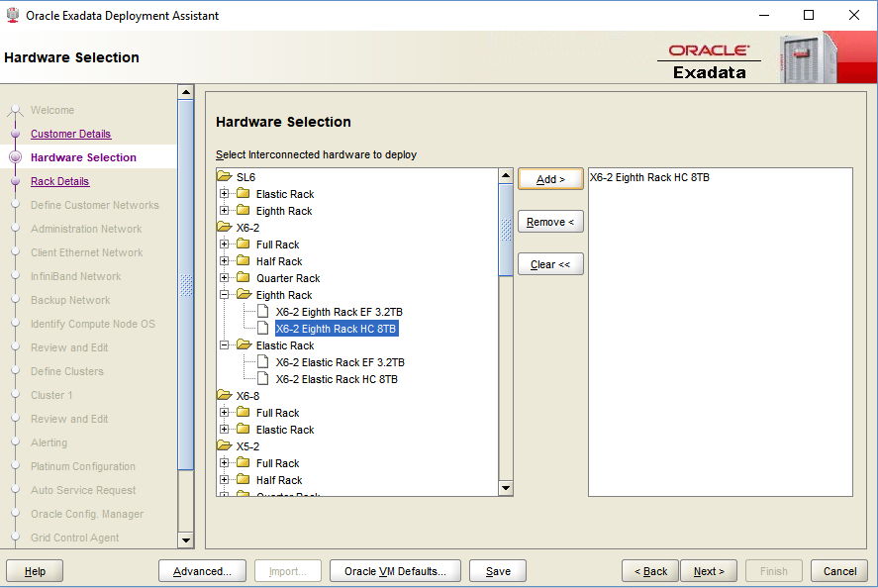
Task: Go to Customer Details step
Action: [70, 134]
